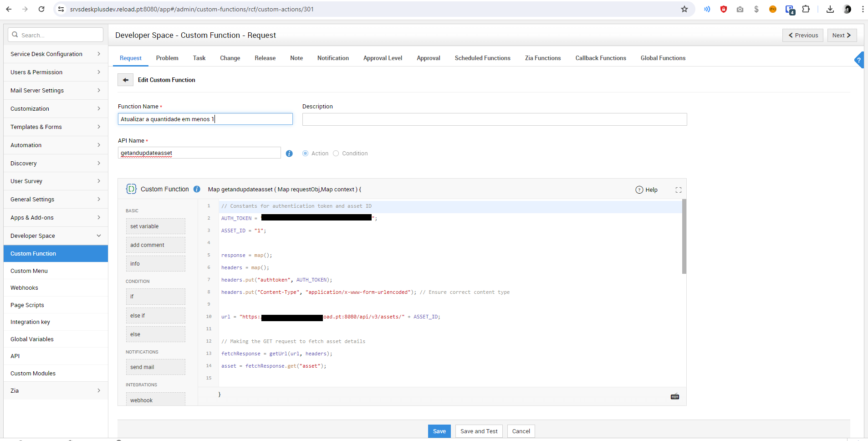Click the Function Name input field

(205, 119)
